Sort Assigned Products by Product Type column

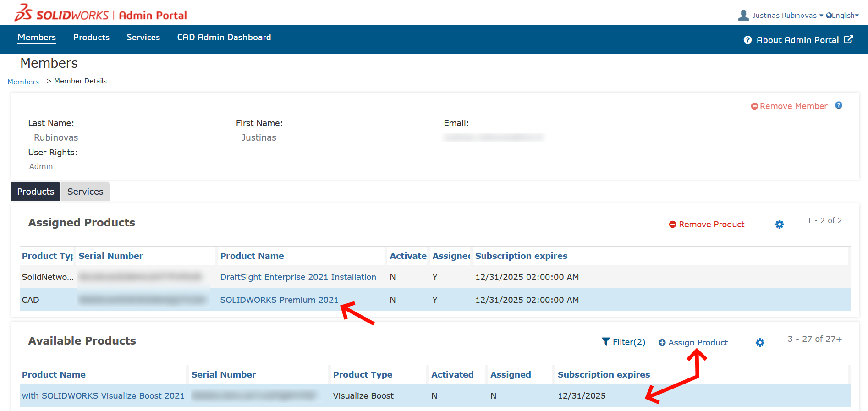(48, 256)
